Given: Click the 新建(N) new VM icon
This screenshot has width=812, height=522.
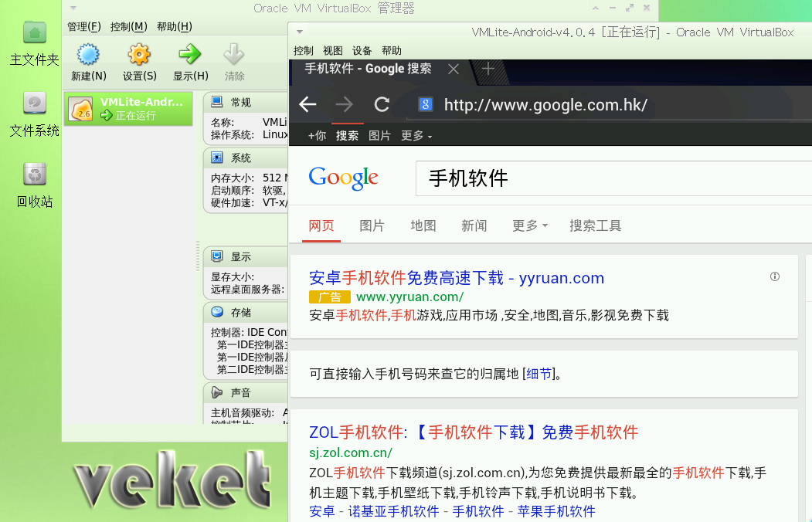Looking at the screenshot, I should click(88, 54).
